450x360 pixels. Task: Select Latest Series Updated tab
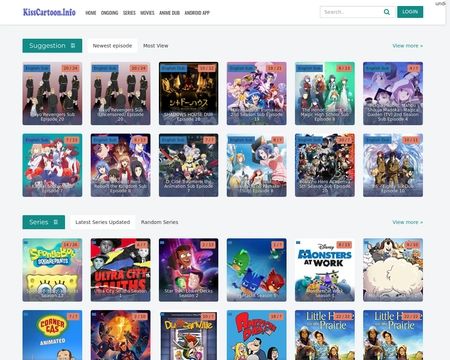coord(103,222)
